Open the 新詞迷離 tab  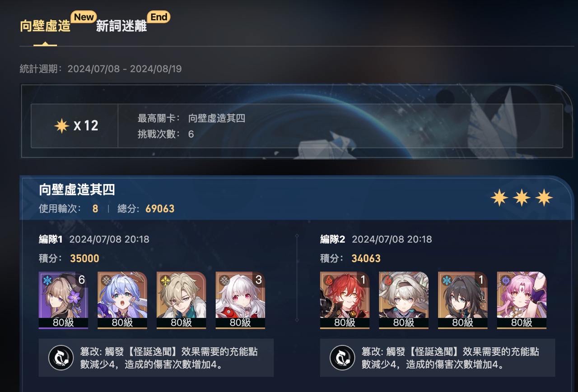(x=121, y=26)
